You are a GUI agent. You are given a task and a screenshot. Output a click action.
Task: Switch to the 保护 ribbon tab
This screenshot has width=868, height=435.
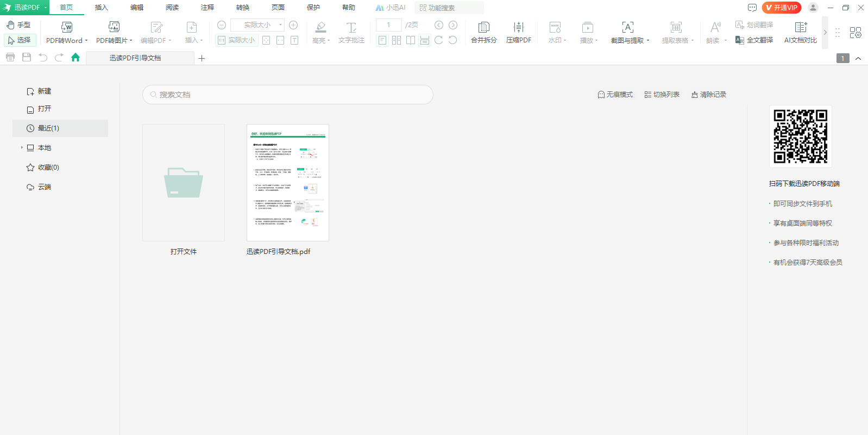click(313, 8)
